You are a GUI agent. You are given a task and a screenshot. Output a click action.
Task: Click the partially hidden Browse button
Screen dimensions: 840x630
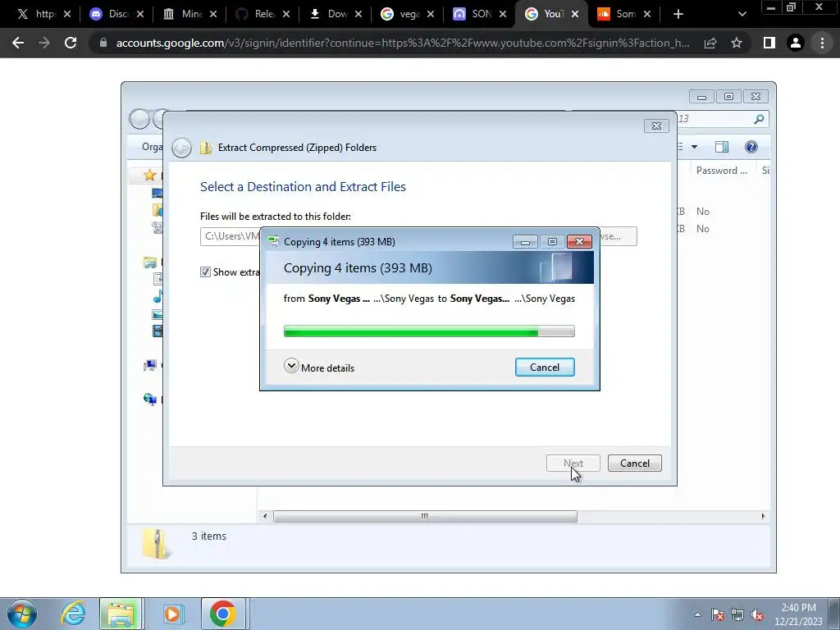[x=618, y=236]
